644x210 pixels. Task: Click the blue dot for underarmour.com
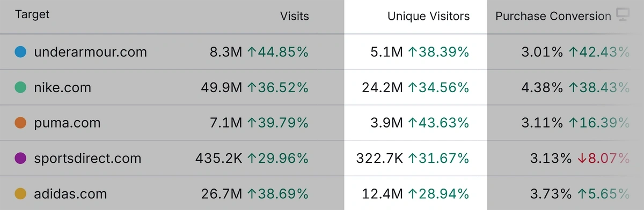[x=20, y=52]
